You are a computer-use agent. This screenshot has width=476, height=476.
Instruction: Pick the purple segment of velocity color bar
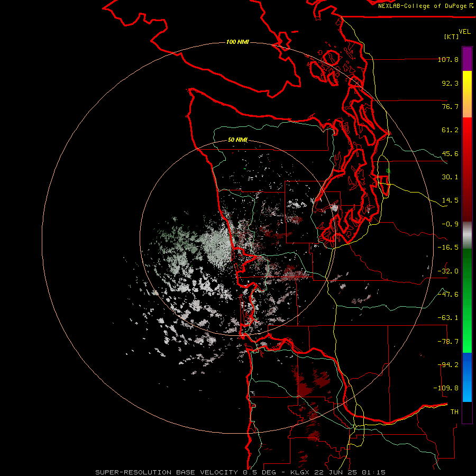[x=467, y=59]
